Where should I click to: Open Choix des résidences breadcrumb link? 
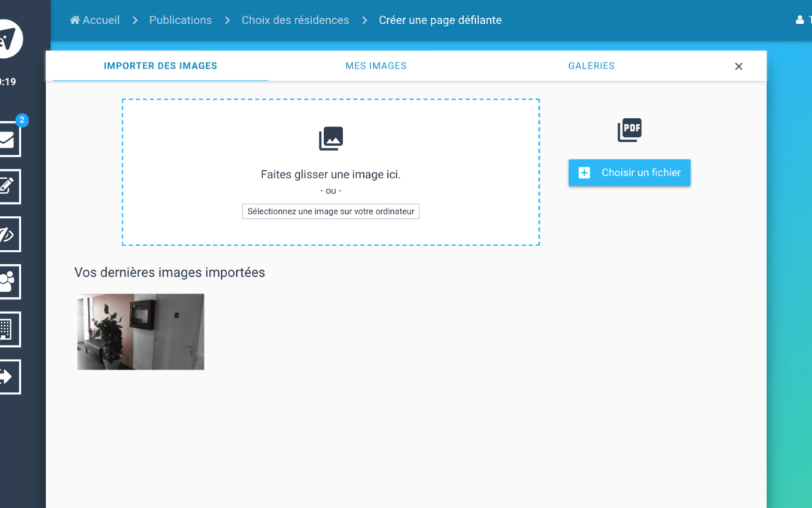click(295, 20)
